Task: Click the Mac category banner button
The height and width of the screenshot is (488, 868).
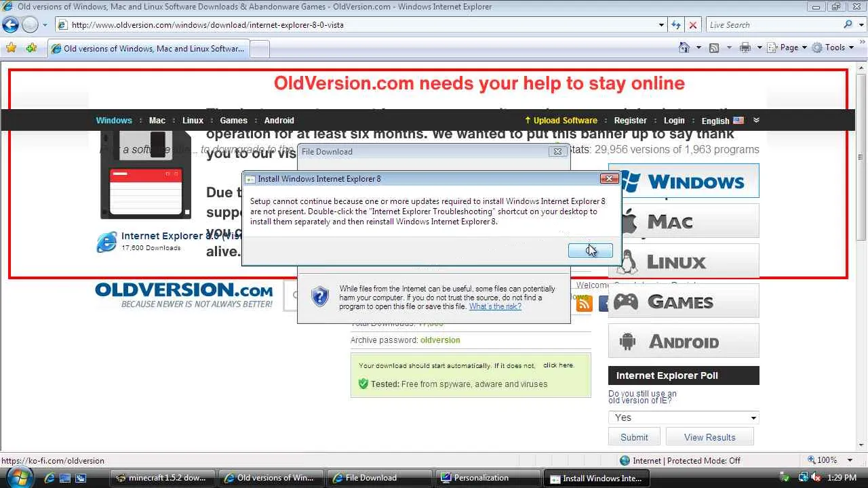Action: (x=684, y=221)
